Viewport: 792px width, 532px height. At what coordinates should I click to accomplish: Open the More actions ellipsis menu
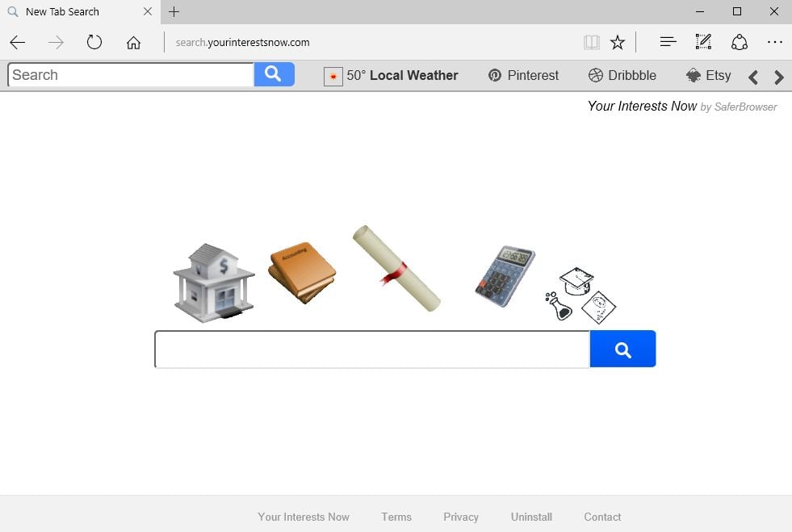[775, 42]
